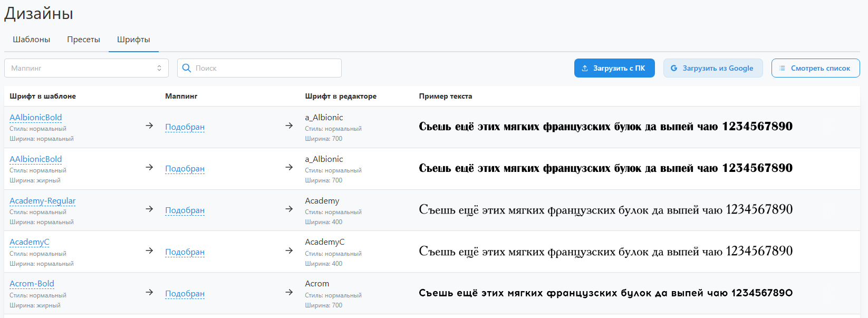Click the upload icon in Загрузить с ПК
Image resolution: width=868 pixels, height=318 pixels.
585,68
